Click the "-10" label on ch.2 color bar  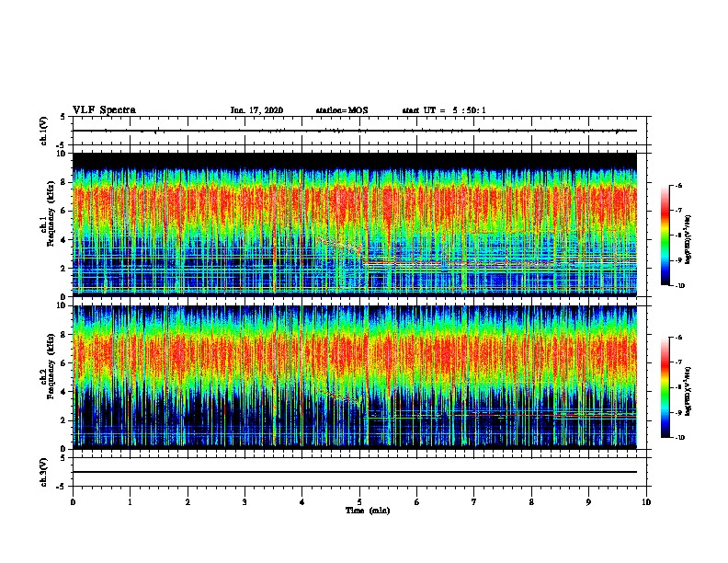tap(680, 438)
